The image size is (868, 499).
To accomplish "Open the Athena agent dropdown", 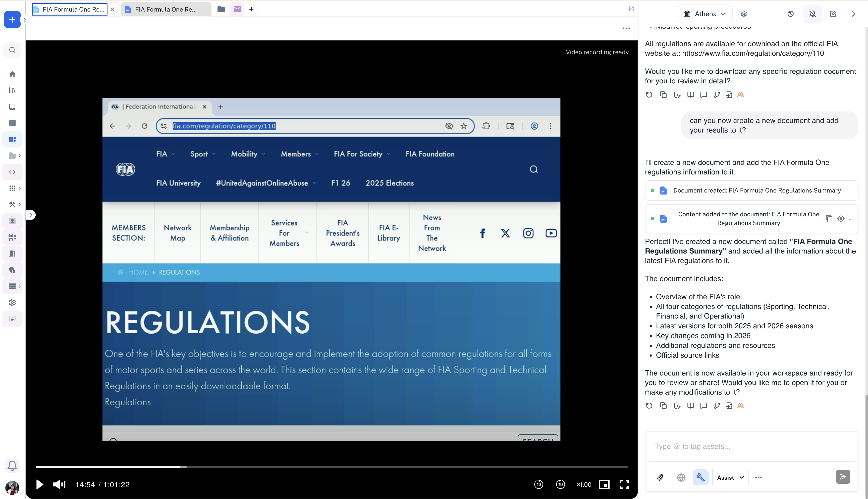I will pyautogui.click(x=705, y=14).
